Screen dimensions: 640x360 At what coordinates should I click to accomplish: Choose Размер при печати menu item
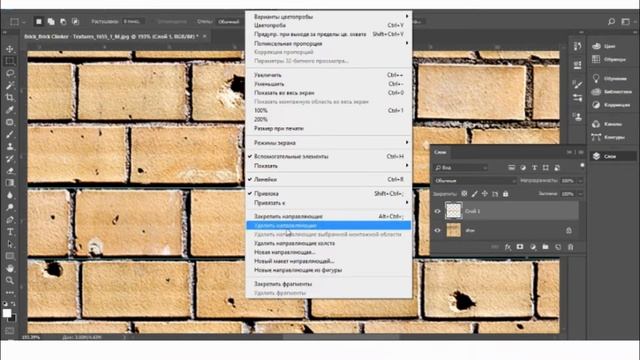tap(329, 128)
